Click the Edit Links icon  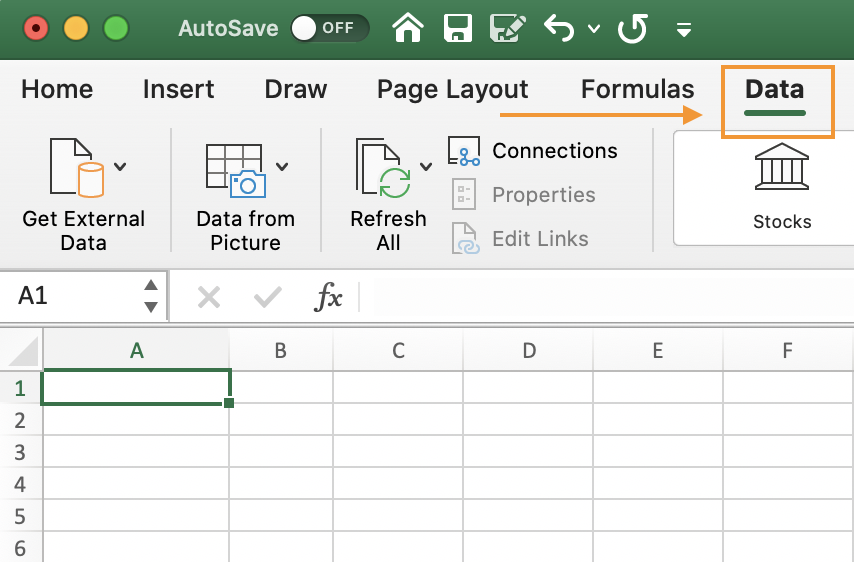point(466,239)
